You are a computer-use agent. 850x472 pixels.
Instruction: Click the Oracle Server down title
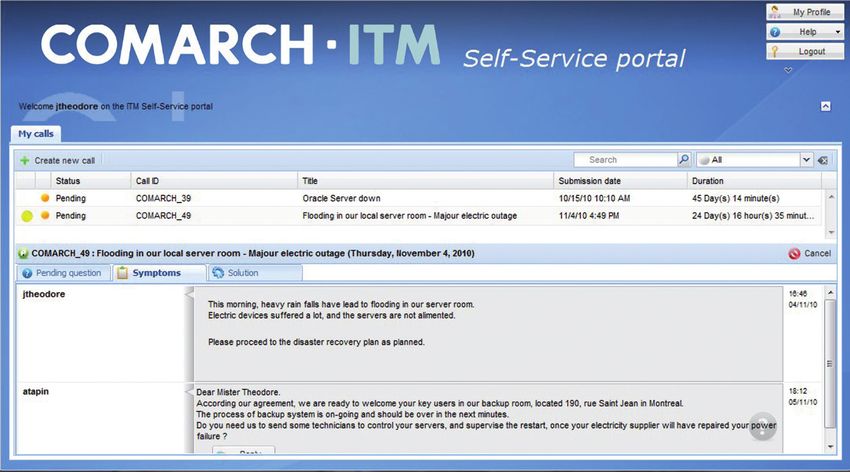[x=342, y=198]
